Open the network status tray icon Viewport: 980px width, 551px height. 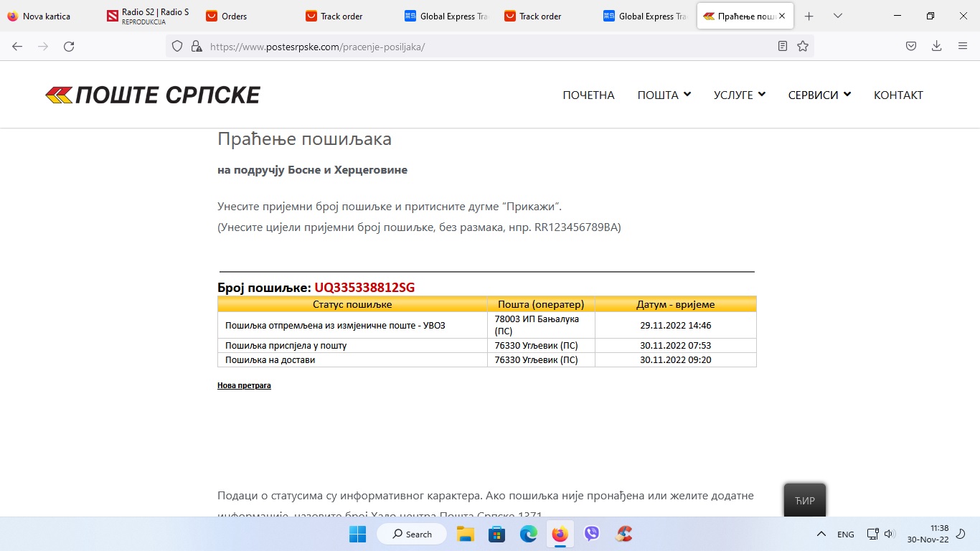(x=872, y=534)
